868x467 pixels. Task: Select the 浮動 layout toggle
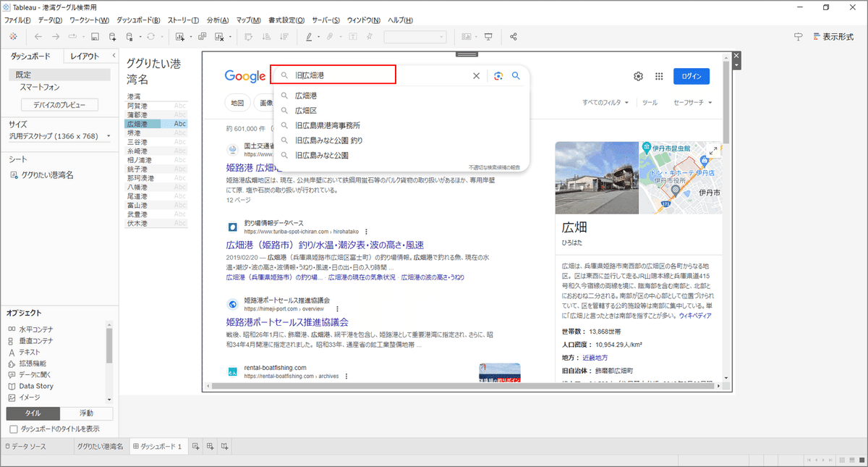pos(86,413)
